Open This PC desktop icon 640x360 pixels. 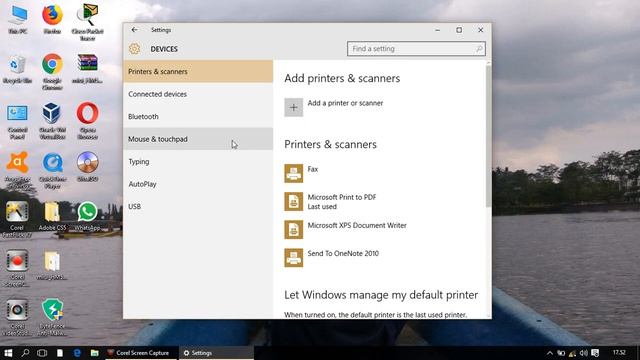click(18, 18)
